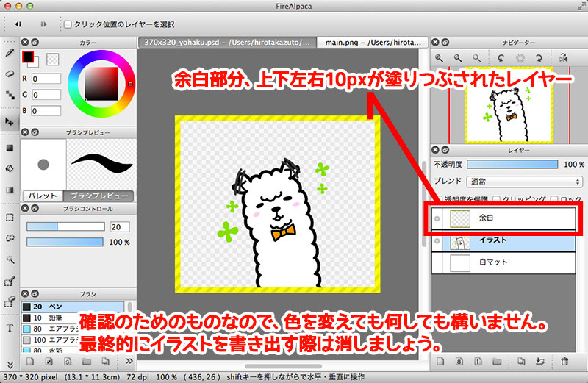Enable the ロック checkbox
Screen dimensions: 588x383
(554, 198)
